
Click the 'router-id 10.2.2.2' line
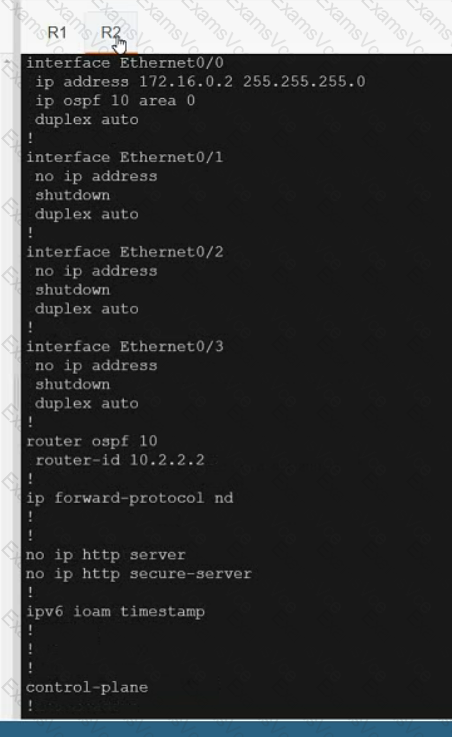pyautogui.click(x=120, y=460)
